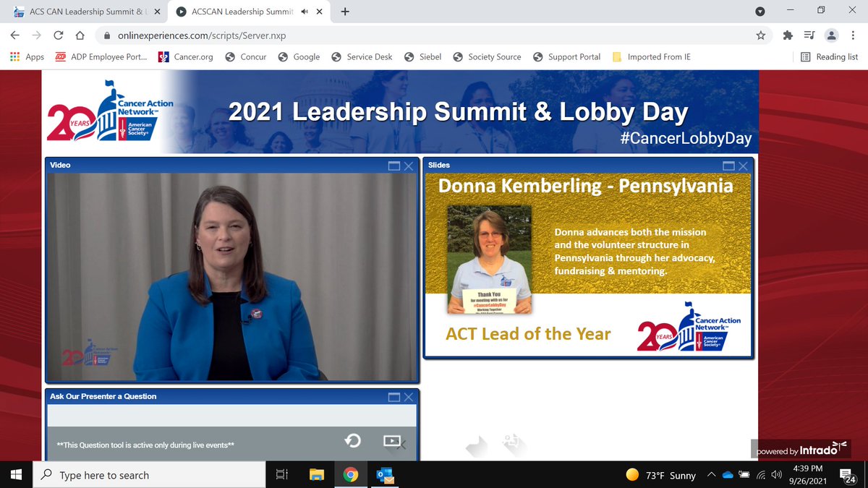This screenshot has width=868, height=488.
Task: Go forward using the browser forward arrow
Action: [37, 35]
